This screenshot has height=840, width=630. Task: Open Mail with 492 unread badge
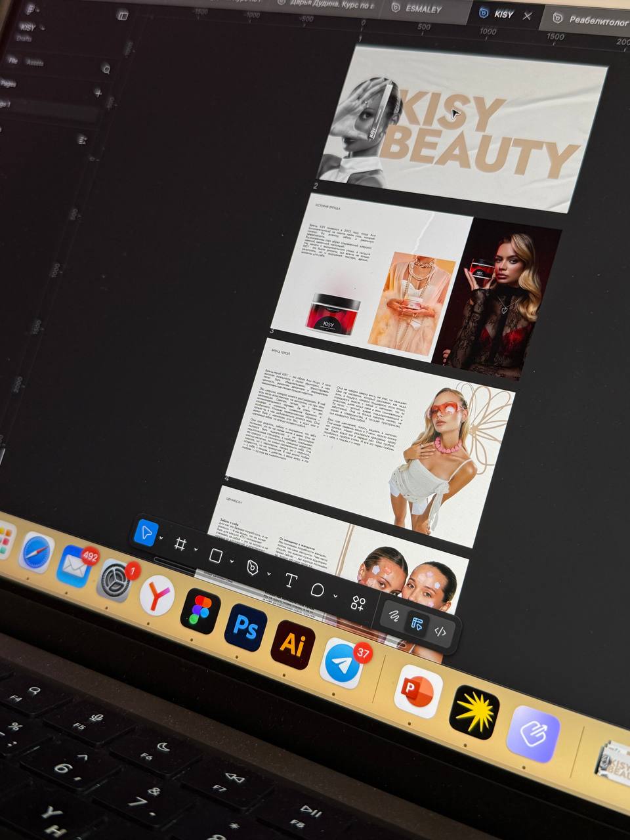pyautogui.click(x=74, y=566)
